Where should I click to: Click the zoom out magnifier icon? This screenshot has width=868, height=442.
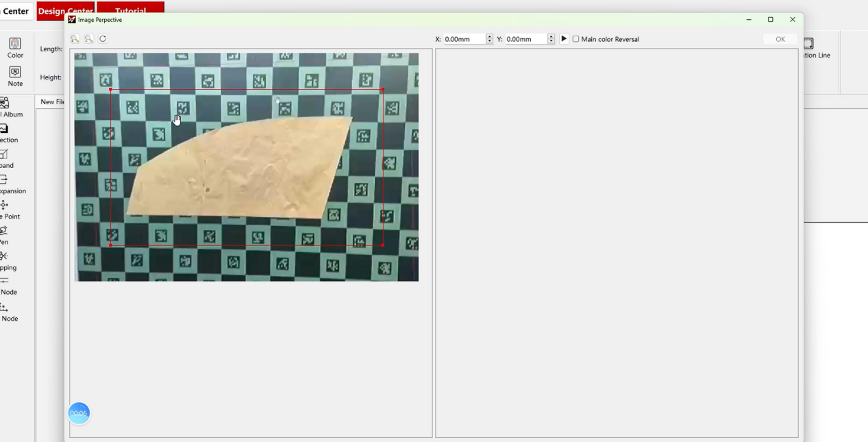pos(89,39)
